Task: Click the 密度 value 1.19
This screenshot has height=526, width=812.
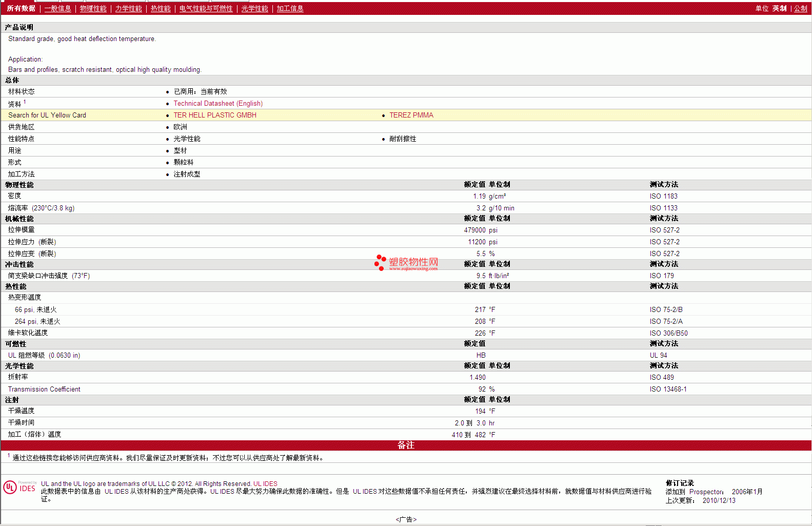Action: (479, 196)
